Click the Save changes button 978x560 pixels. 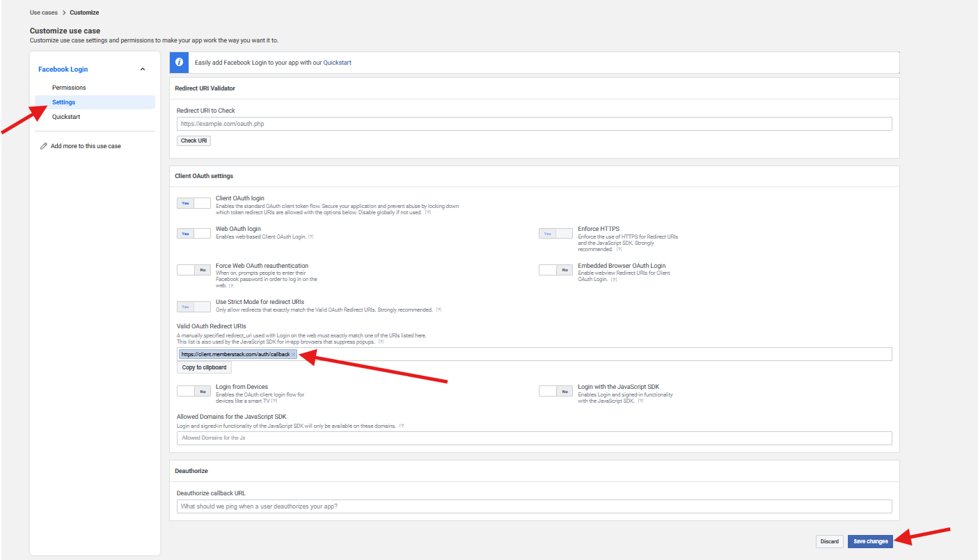click(870, 541)
